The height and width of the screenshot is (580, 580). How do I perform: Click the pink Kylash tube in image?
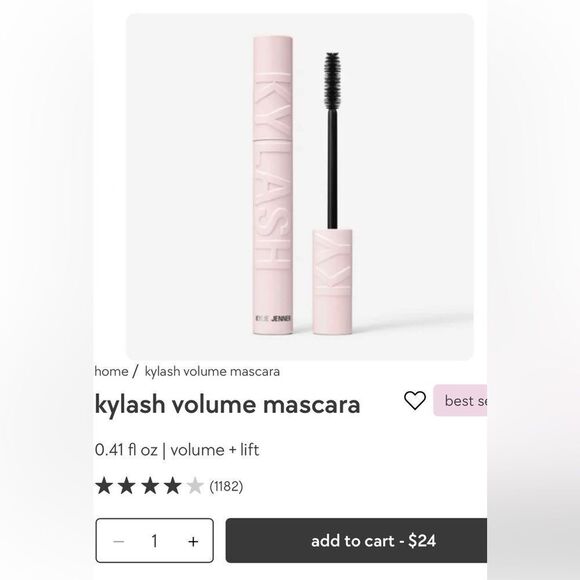point(273,185)
